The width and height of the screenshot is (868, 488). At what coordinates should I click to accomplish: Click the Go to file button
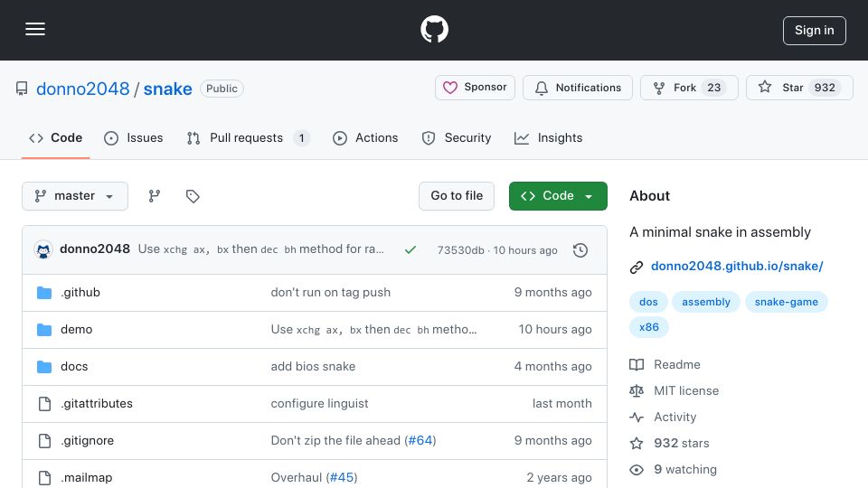click(457, 196)
